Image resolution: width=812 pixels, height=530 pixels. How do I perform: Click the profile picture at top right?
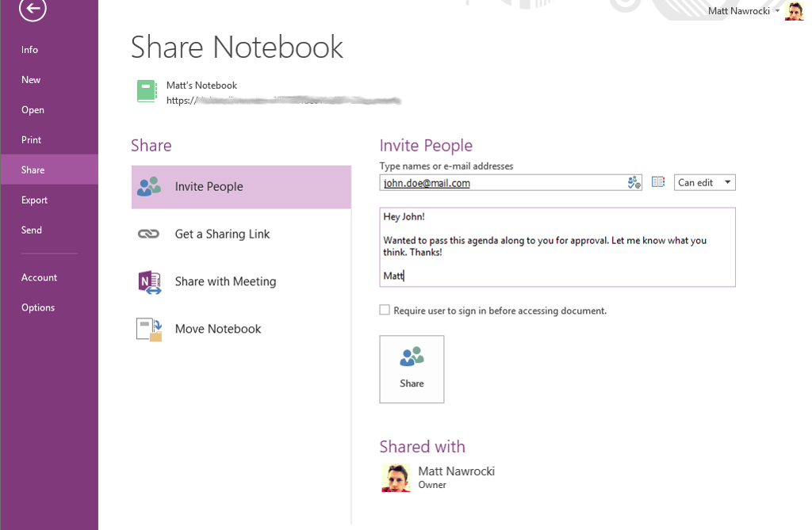click(795, 11)
